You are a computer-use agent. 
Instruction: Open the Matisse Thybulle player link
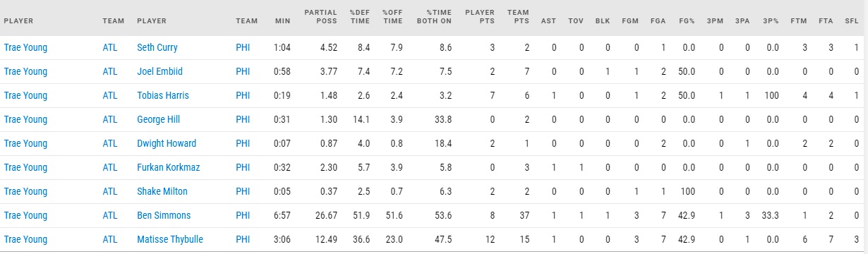click(x=170, y=240)
